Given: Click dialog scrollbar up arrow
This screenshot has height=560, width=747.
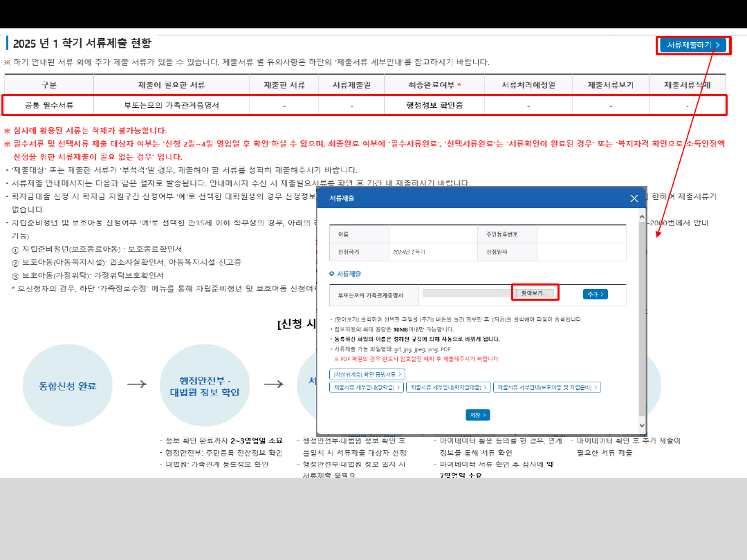Looking at the screenshot, I should (x=642, y=218).
